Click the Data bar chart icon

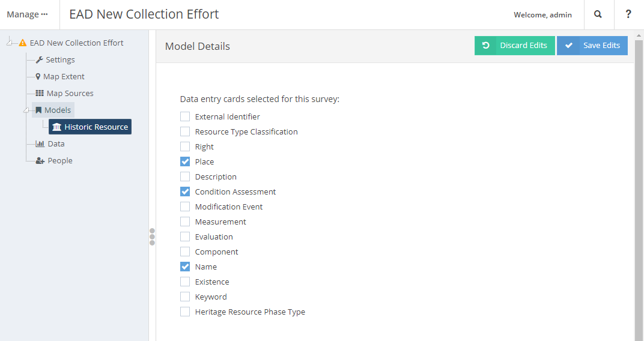pyautogui.click(x=40, y=143)
